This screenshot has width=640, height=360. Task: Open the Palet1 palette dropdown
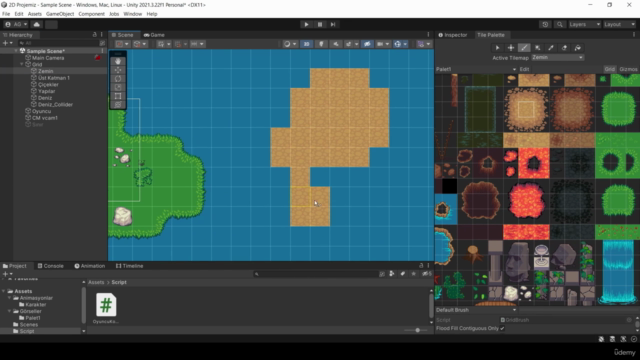[476, 69]
